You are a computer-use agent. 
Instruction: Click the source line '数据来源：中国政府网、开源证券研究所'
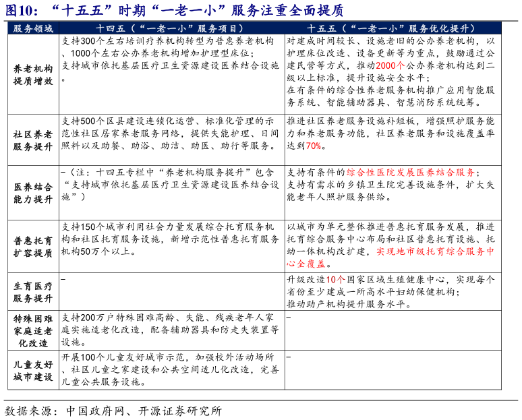[x=113, y=411]
